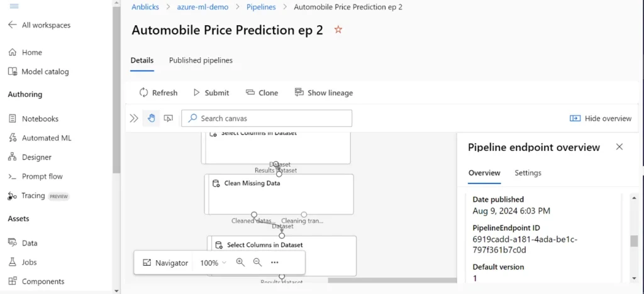644x294 pixels.
Task: Open the Settings tab in overview panel
Action: point(528,173)
